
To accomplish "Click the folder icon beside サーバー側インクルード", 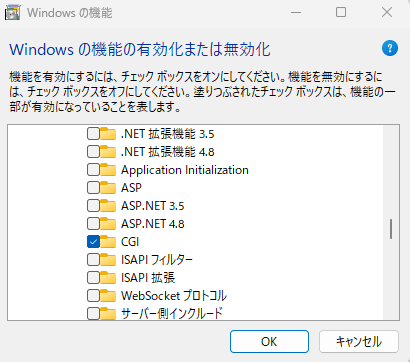I will [x=108, y=313].
